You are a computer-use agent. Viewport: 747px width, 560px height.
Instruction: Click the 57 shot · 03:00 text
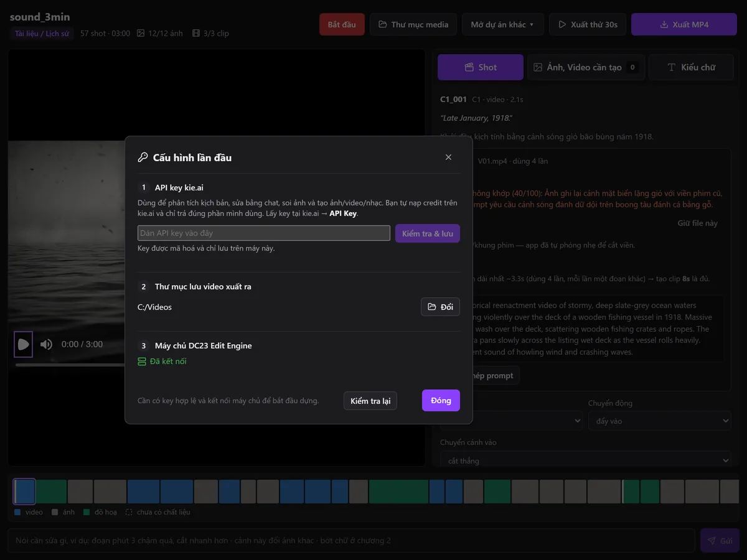(x=105, y=33)
